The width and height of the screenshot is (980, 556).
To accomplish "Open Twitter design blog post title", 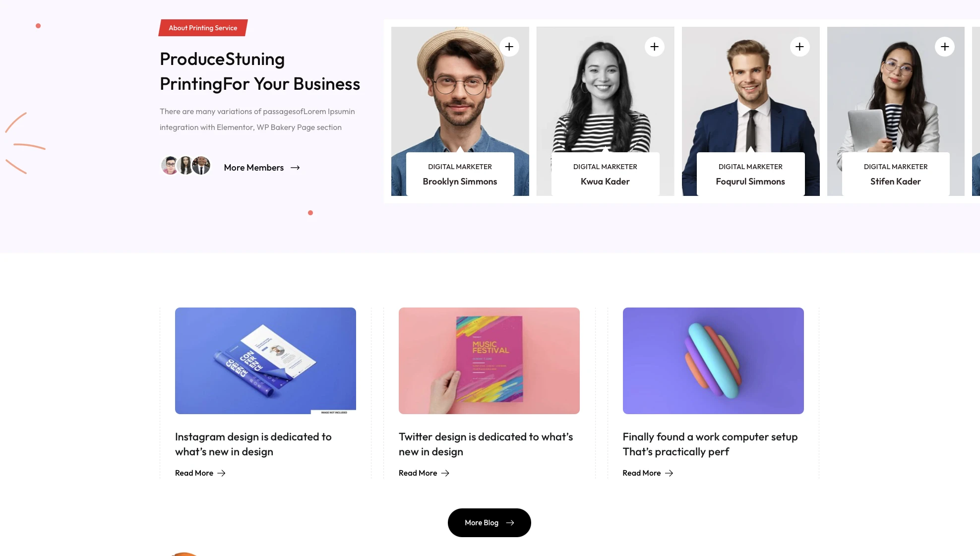I will 486,444.
